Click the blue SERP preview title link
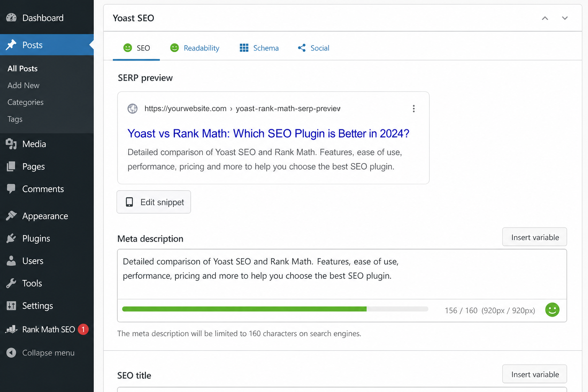The width and height of the screenshot is (588, 392). tap(268, 133)
